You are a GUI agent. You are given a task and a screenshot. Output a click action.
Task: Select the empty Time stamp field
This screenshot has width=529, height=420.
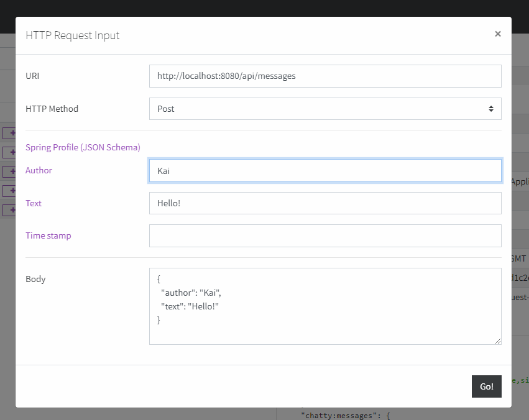click(324, 235)
